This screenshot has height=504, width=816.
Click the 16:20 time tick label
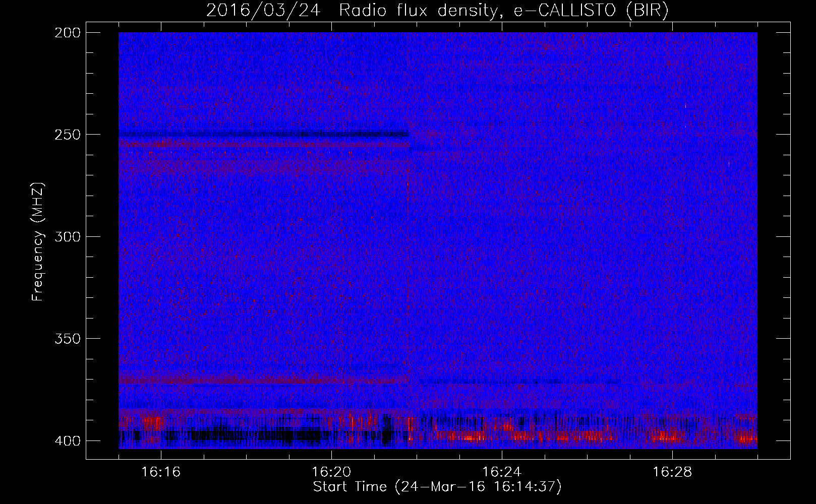[331, 472]
